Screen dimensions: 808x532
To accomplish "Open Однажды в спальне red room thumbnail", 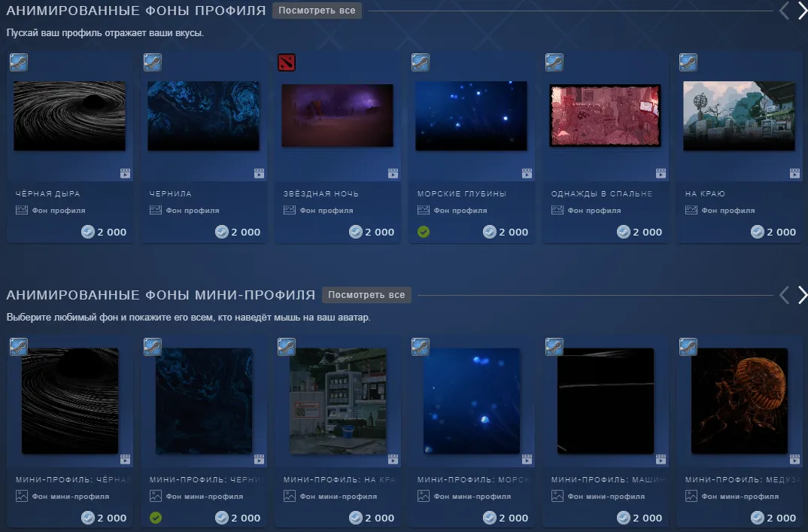I will pyautogui.click(x=605, y=115).
